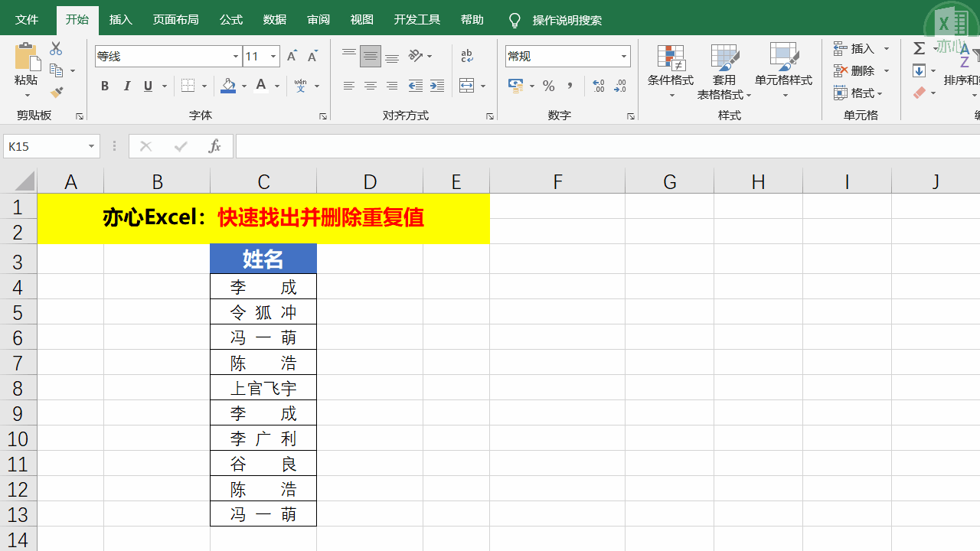980x551 pixels.
Task: Click the text orientation icon
Action: point(416,56)
